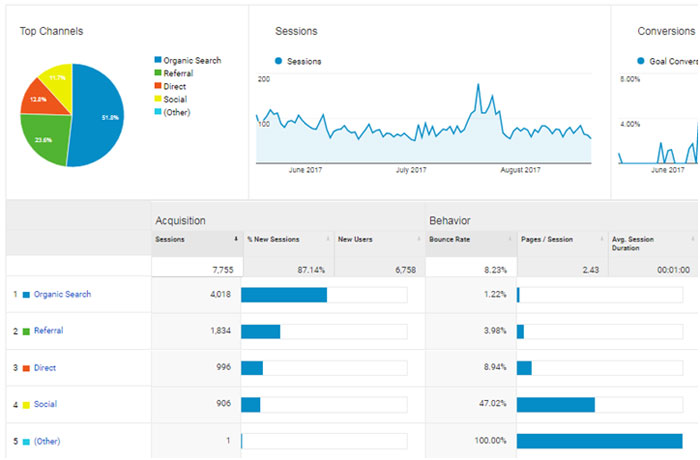Click the orange square beside Direct row

(26, 368)
